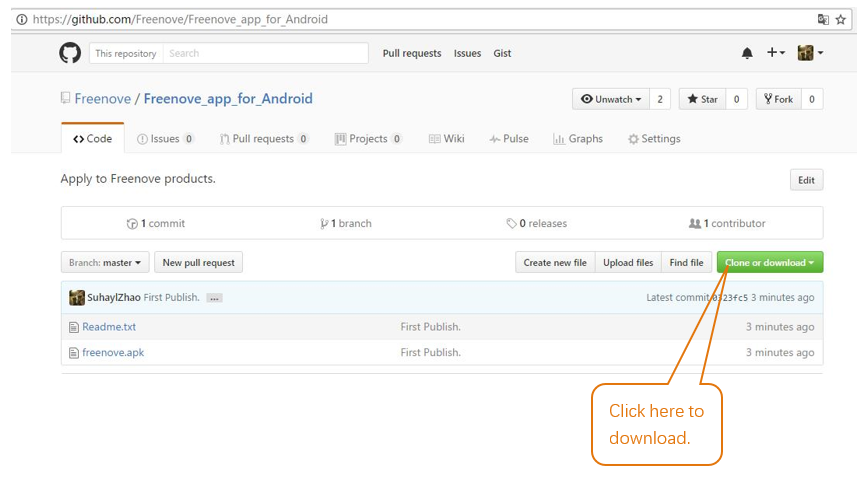Open the Branch: master dropdown
This screenshot has width=862, height=478.
point(104,262)
